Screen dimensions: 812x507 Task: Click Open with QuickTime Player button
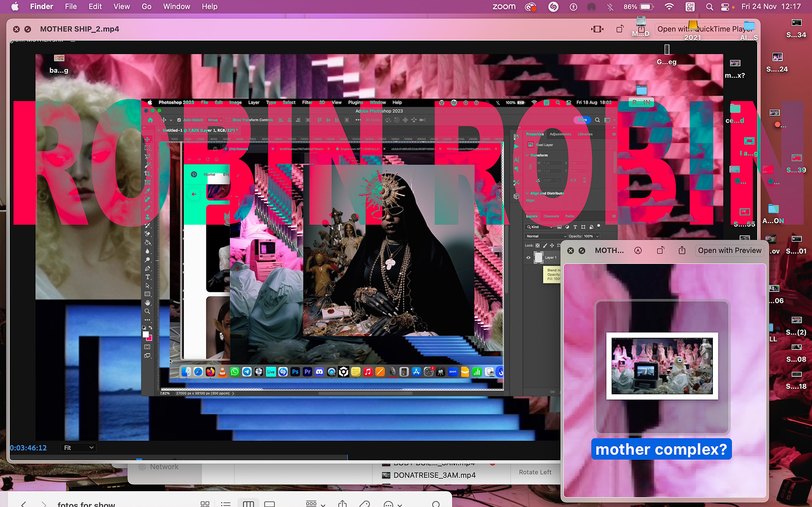point(705,29)
